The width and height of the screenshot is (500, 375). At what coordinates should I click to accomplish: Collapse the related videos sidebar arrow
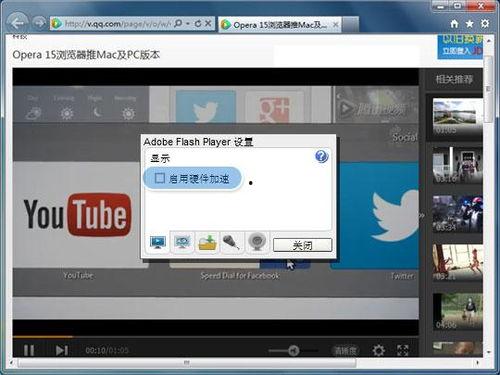pyautogui.click(x=422, y=216)
